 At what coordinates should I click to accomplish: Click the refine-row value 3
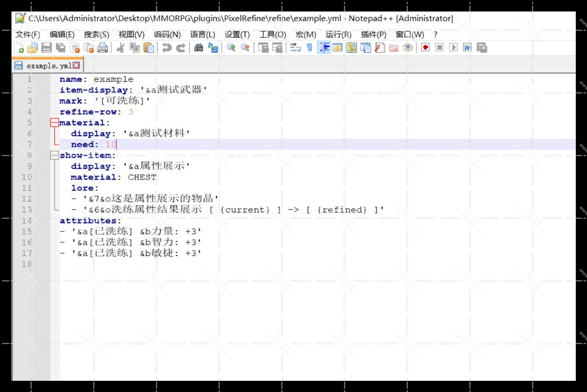tap(131, 112)
